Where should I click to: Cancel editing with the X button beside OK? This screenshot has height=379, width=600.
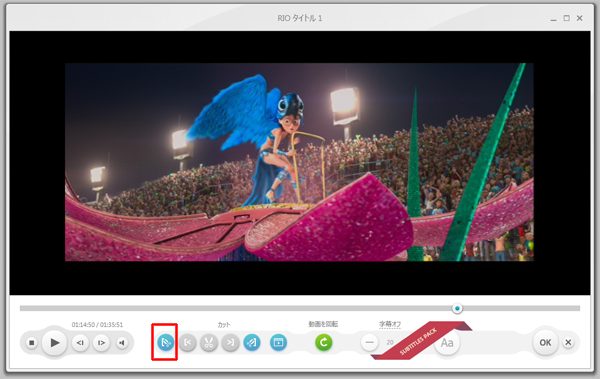point(568,342)
